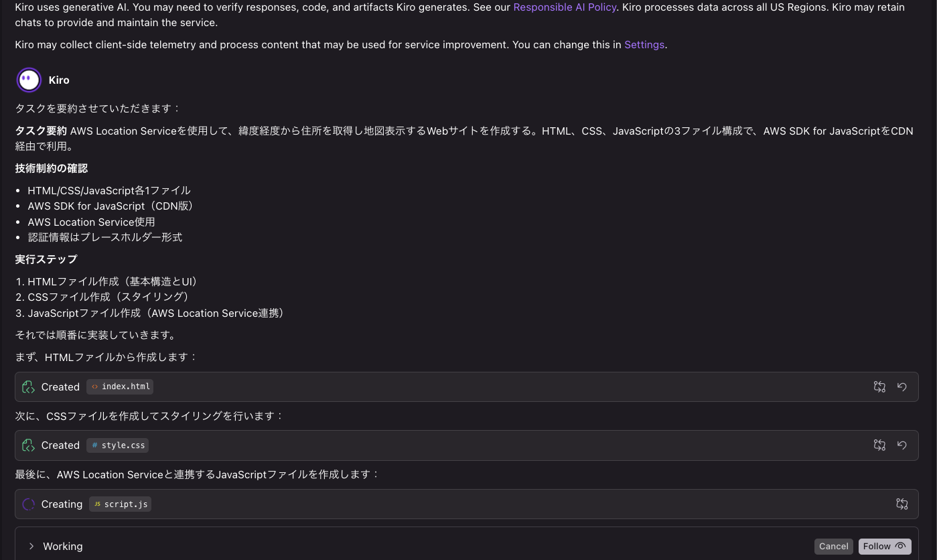Expand the Working section chevron

[31, 546]
